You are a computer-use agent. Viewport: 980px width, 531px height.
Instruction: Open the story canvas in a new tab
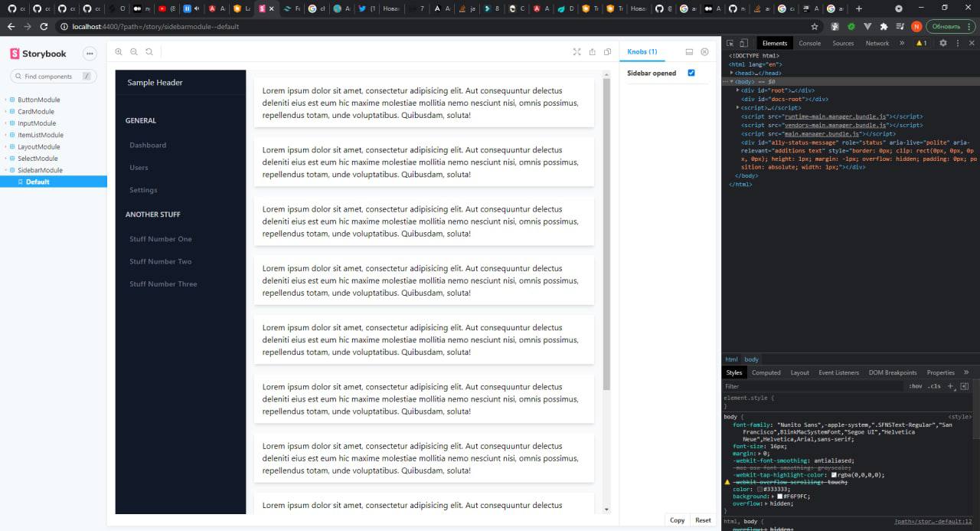593,52
